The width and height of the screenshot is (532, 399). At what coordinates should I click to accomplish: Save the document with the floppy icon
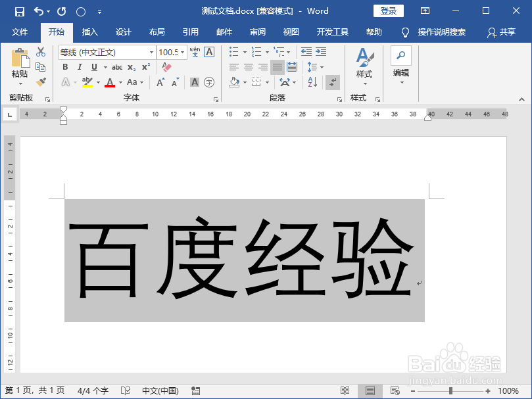20,12
